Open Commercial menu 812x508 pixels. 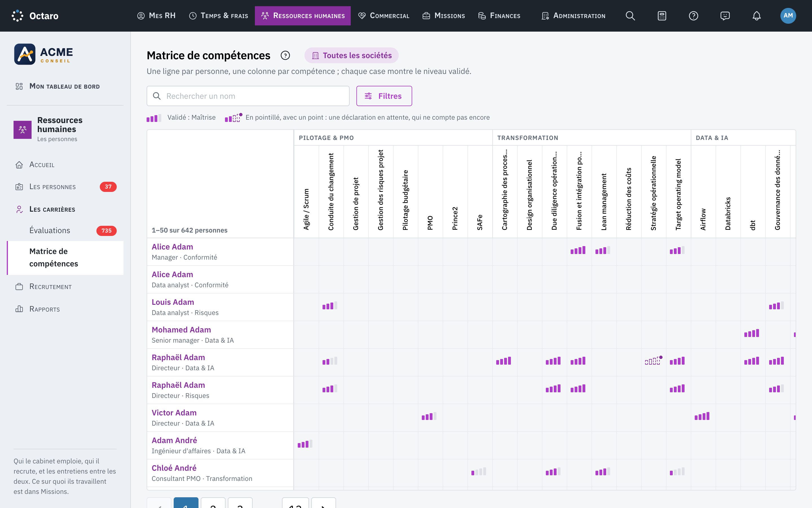pyautogui.click(x=383, y=16)
